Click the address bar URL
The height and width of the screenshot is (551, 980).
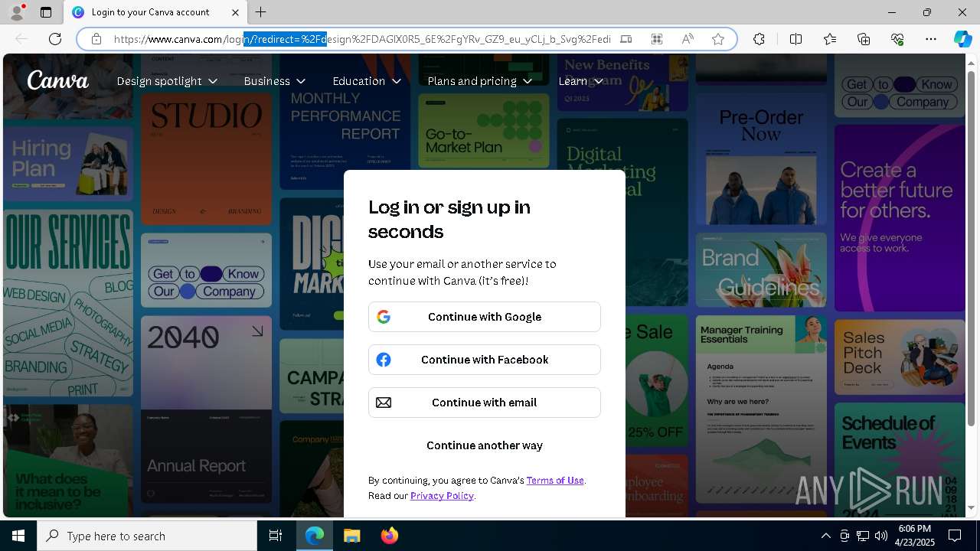click(362, 39)
